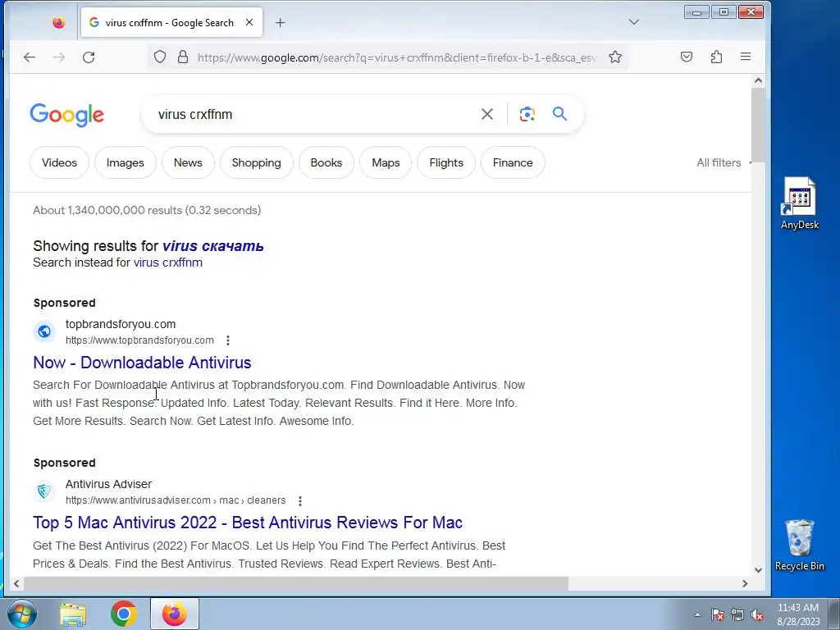This screenshot has width=840, height=630.
Task: Open the taskbar clock and date
Action: pyautogui.click(x=798, y=614)
